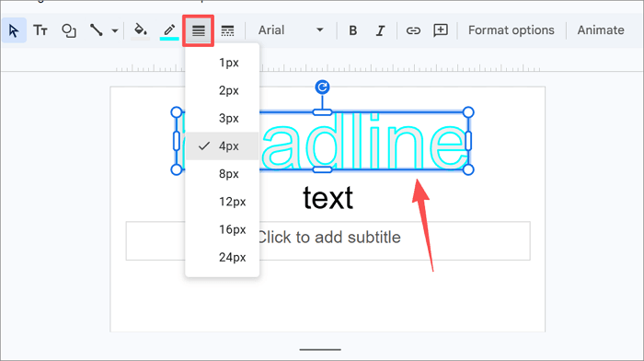Click the rotate handle above the headline box

pos(322,87)
